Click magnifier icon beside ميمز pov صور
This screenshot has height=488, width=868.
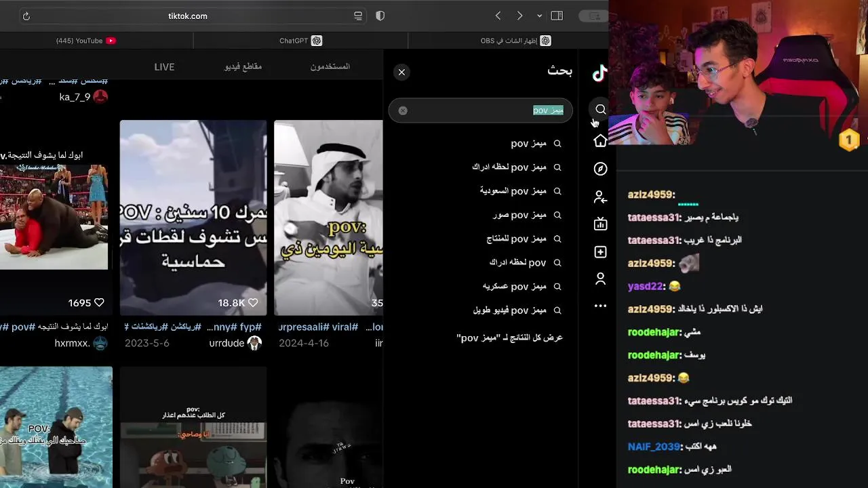(x=557, y=215)
